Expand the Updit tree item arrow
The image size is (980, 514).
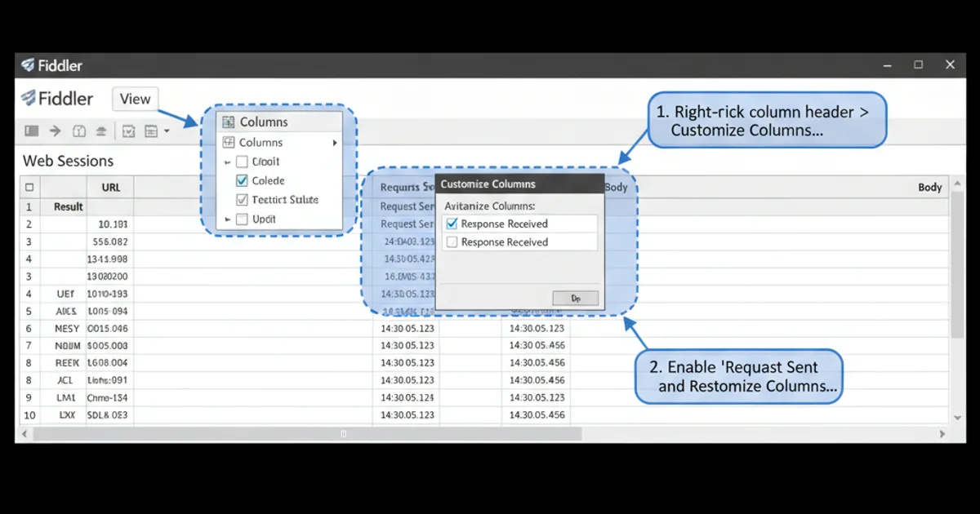click(228, 219)
